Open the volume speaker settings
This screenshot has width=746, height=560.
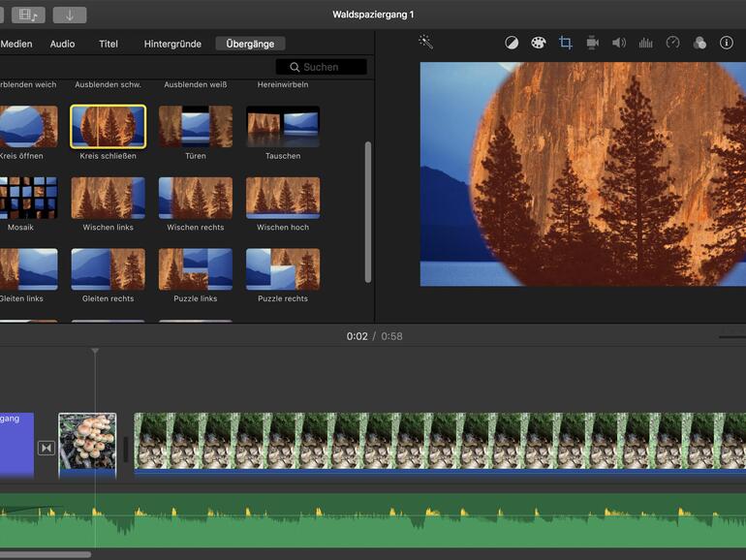coord(619,43)
